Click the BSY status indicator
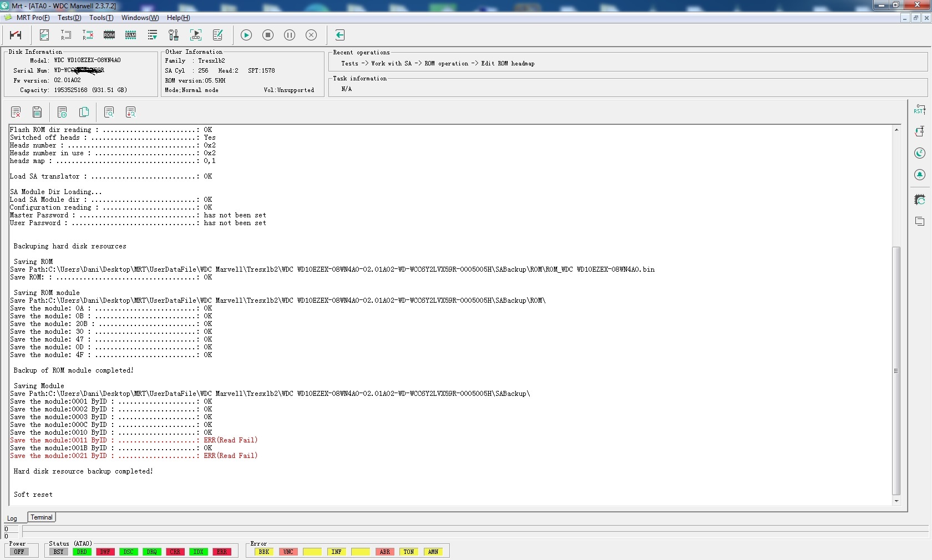The height and width of the screenshot is (560, 932). coord(58,552)
